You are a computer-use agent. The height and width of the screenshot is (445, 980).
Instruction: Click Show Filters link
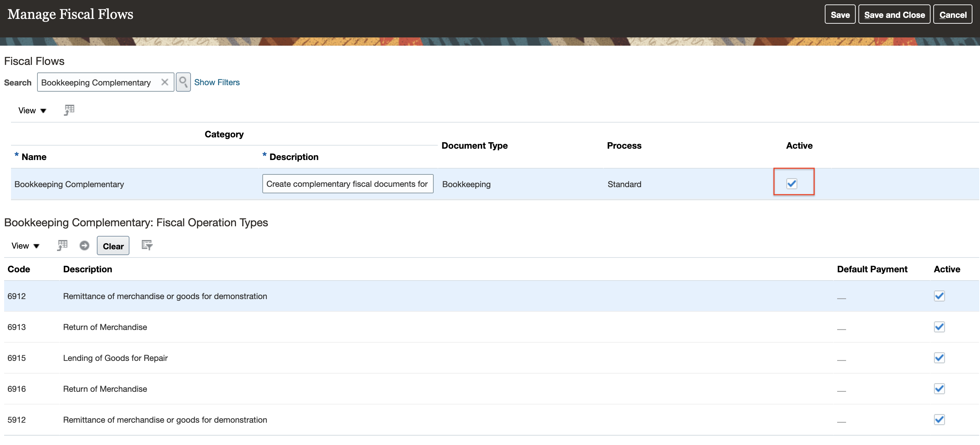(217, 82)
